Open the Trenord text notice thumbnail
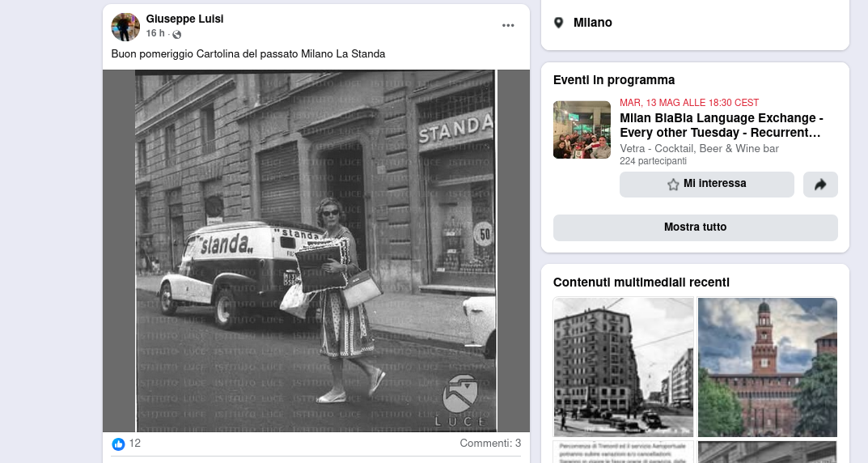Image resolution: width=868 pixels, height=463 pixels. coord(623,452)
